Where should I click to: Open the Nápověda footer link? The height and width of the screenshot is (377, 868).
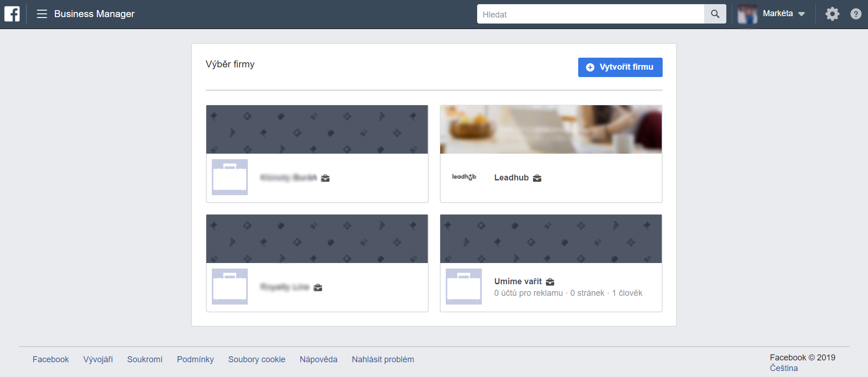click(318, 359)
